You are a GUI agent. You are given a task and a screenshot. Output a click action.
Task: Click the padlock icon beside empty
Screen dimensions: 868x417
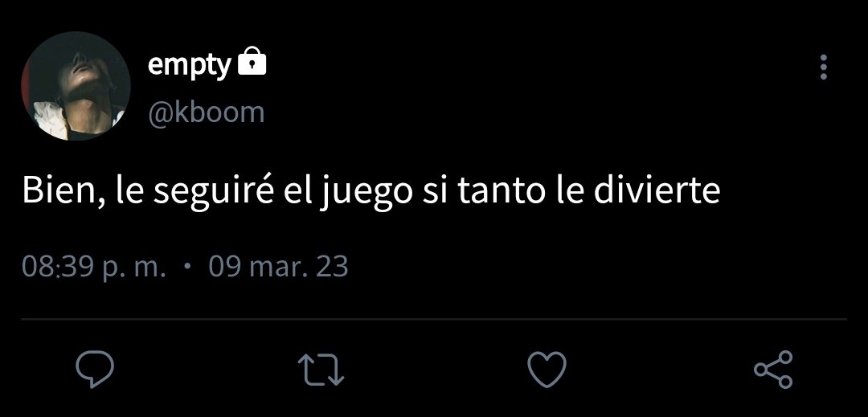(252, 61)
